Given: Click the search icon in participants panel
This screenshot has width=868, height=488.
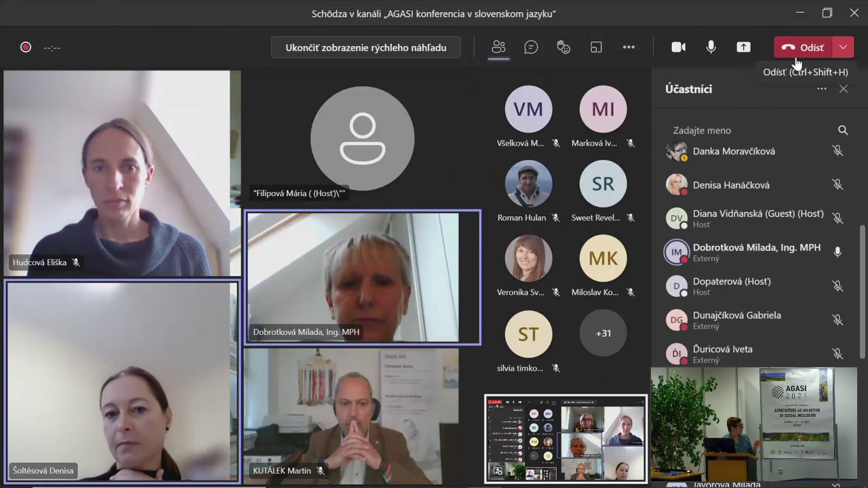Looking at the screenshot, I should 843,130.
